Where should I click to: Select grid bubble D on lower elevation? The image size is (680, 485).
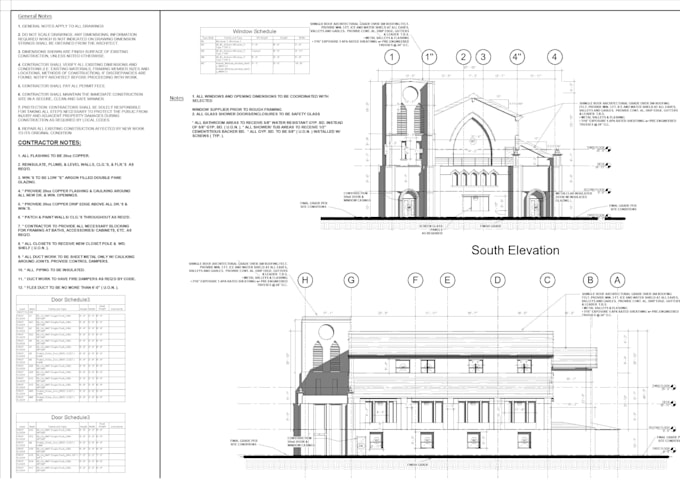tap(498, 280)
